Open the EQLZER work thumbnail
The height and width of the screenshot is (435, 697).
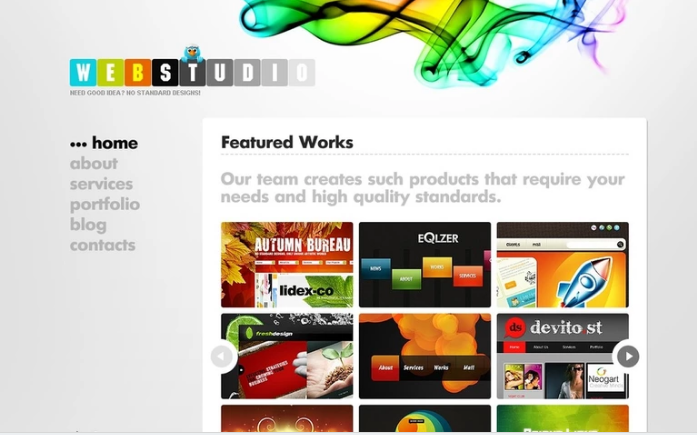425,265
